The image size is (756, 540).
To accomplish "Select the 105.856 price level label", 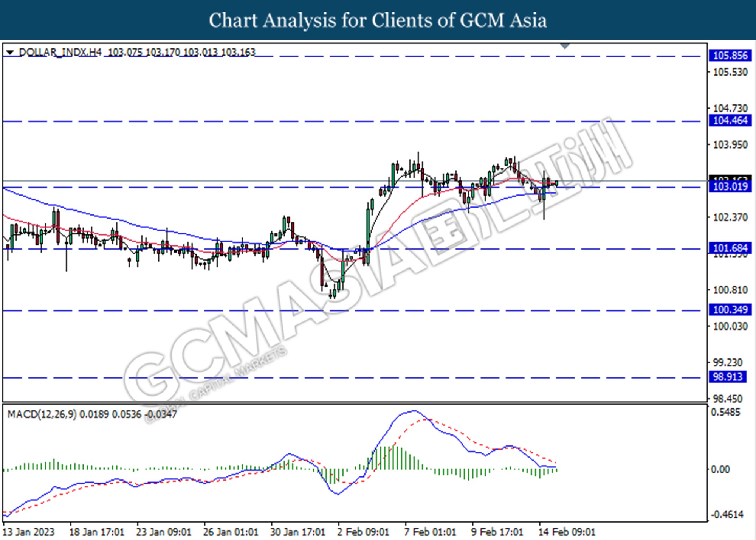I will click(730, 56).
